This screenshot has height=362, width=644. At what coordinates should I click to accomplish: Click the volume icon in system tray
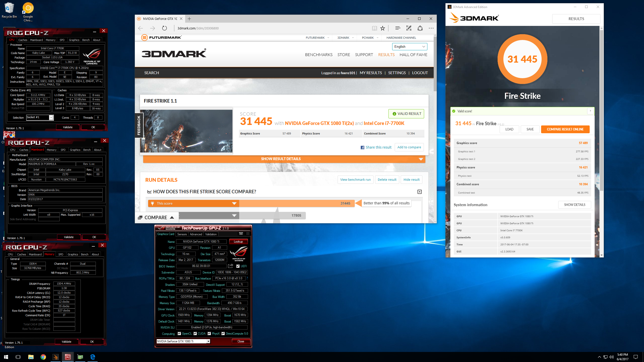(612, 357)
